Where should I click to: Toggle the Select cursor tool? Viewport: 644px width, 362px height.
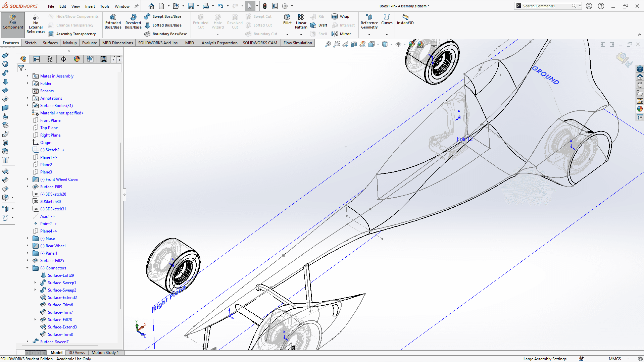pyautogui.click(x=250, y=6)
